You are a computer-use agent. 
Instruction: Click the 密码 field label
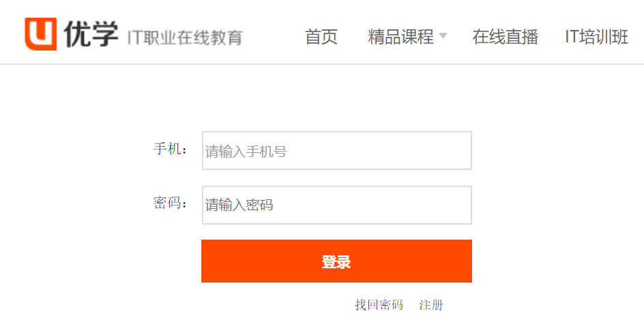(171, 203)
